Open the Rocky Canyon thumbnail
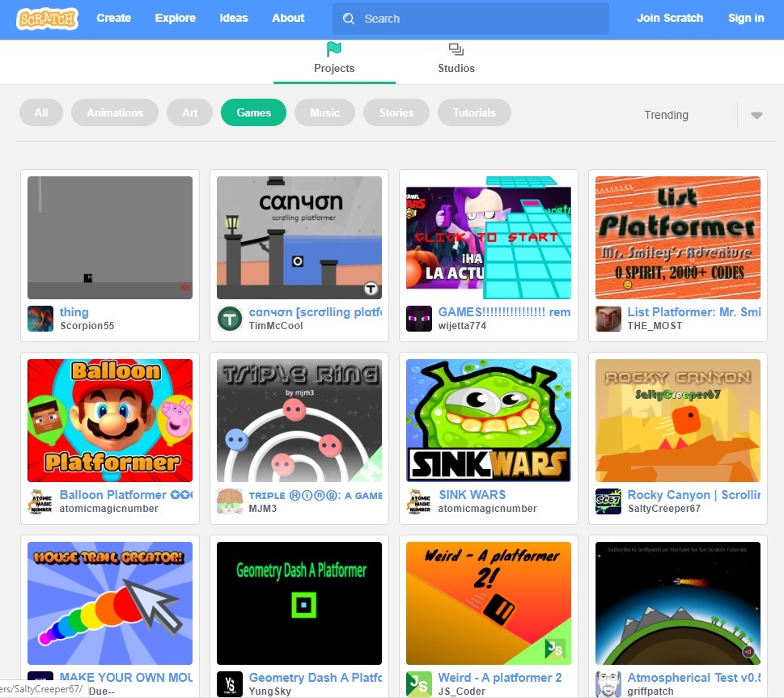The height and width of the screenshot is (698, 784). tap(678, 421)
